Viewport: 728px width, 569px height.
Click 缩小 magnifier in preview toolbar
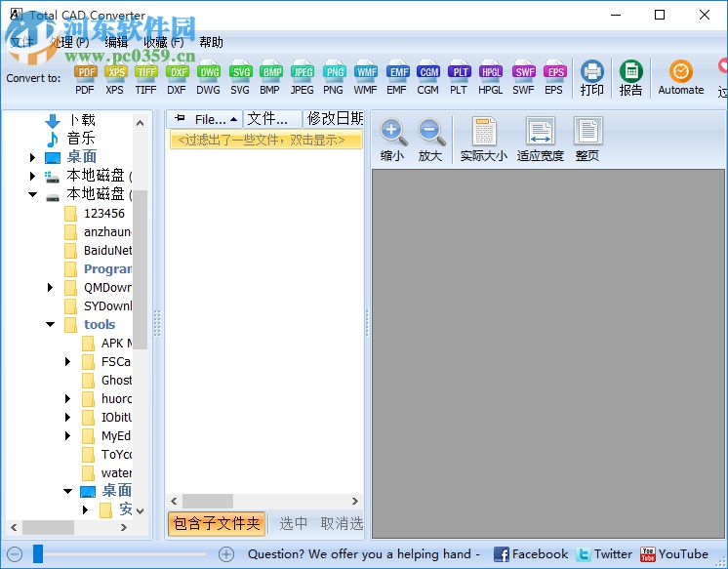[392, 140]
